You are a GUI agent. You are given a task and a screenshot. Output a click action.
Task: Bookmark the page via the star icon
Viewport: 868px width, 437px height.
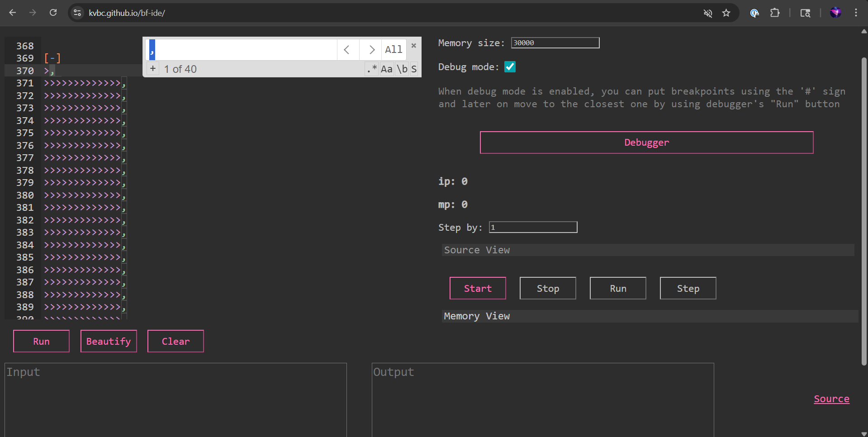pos(726,13)
